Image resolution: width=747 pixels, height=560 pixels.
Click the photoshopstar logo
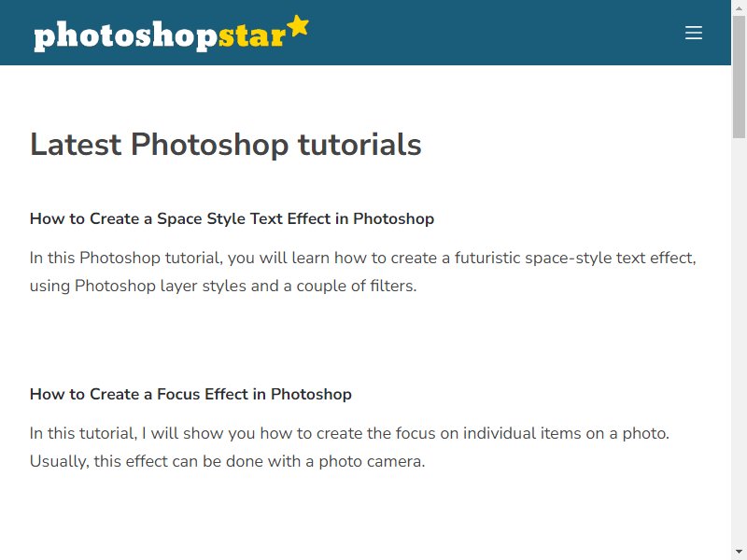click(x=172, y=34)
